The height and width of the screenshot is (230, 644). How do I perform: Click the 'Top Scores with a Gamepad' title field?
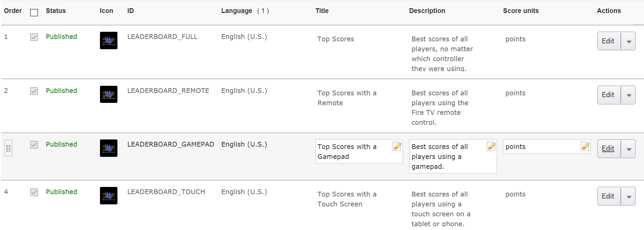pos(353,151)
